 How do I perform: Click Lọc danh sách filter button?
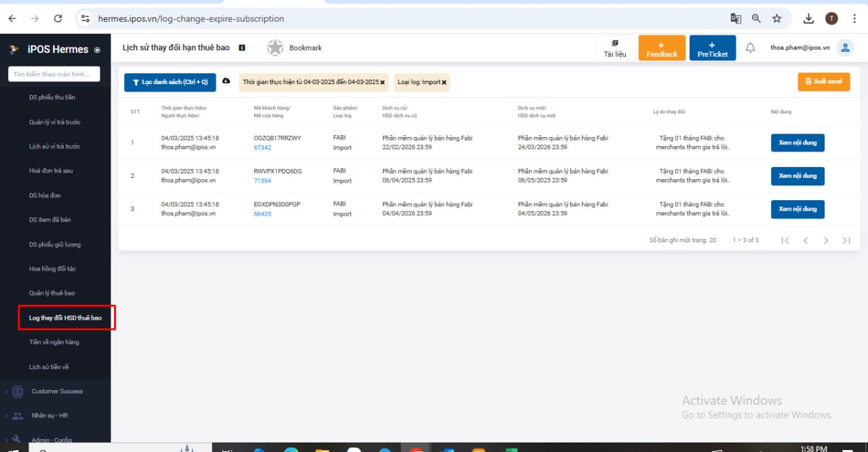[x=170, y=82]
